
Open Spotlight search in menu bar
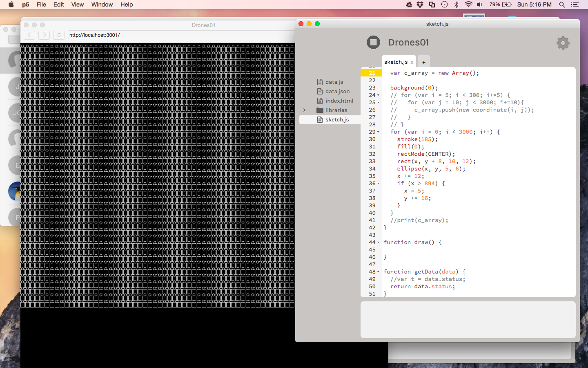click(562, 4)
